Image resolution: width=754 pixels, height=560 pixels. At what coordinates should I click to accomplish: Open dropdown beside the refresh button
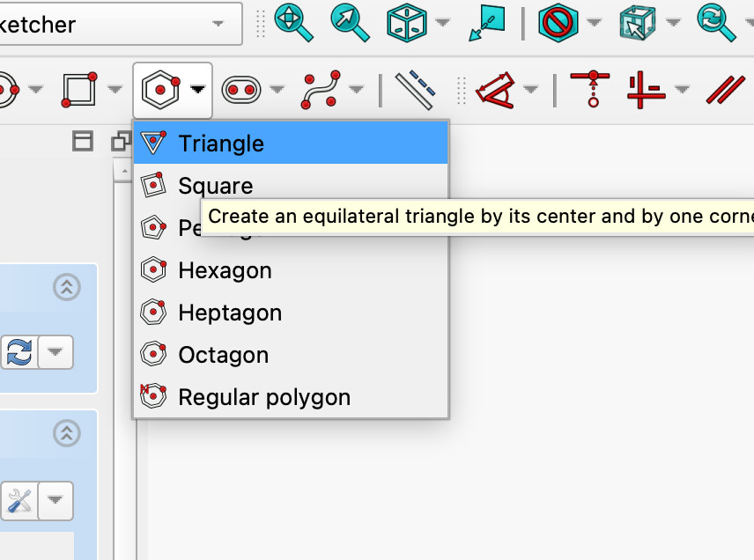[55, 352]
